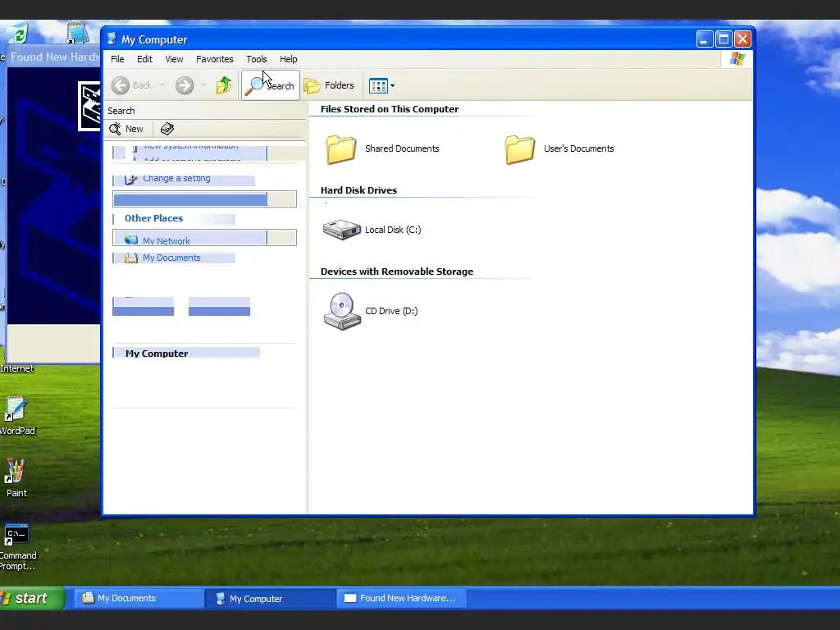Click the Found New Hardware window title
840x630 pixels.
tap(55, 57)
